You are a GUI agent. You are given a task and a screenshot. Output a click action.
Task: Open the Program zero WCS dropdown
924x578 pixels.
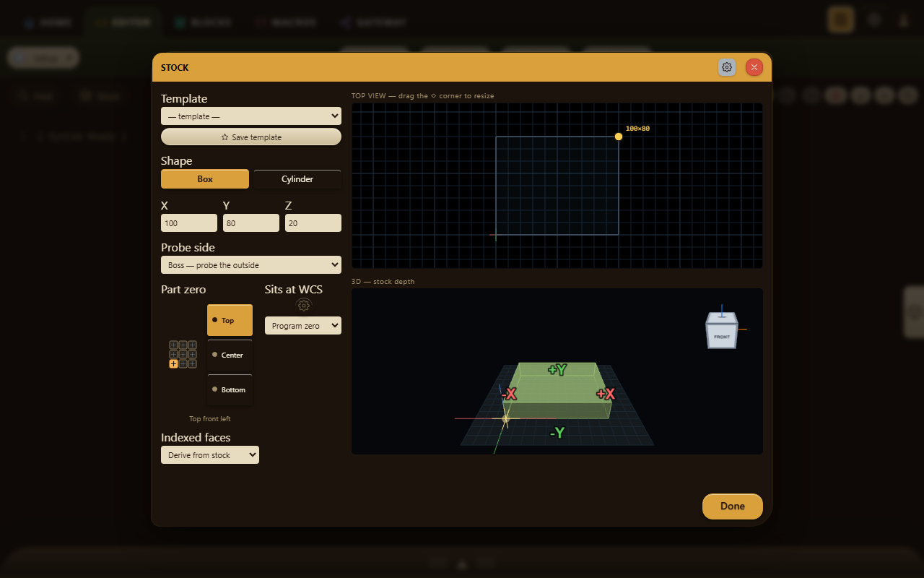coord(303,326)
